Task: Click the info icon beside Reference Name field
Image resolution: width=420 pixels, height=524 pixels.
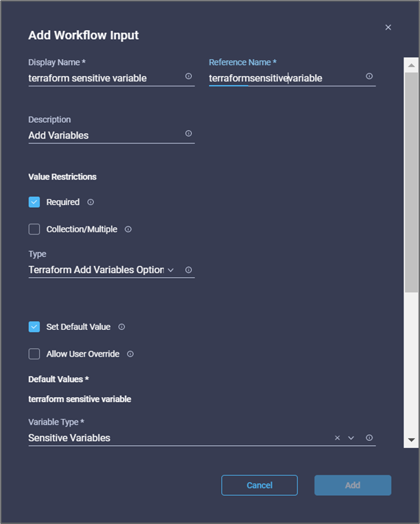Action: [x=369, y=76]
